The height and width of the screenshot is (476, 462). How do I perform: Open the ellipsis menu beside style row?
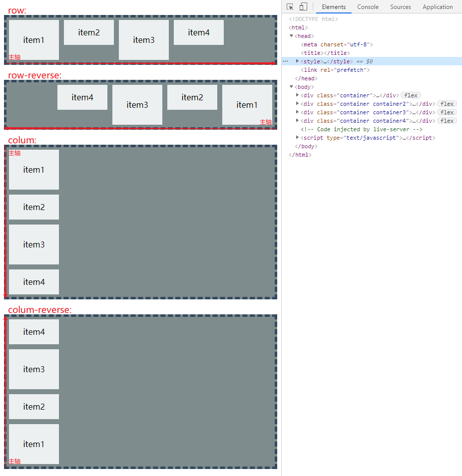tap(285, 61)
